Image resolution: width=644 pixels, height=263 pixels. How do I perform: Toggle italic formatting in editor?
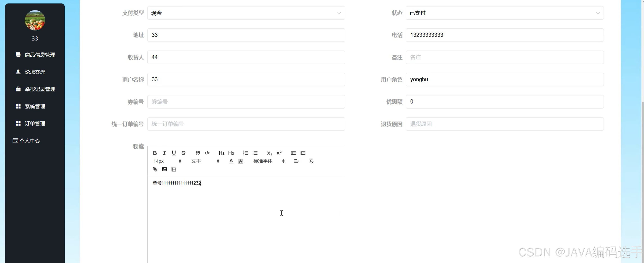[x=164, y=153]
